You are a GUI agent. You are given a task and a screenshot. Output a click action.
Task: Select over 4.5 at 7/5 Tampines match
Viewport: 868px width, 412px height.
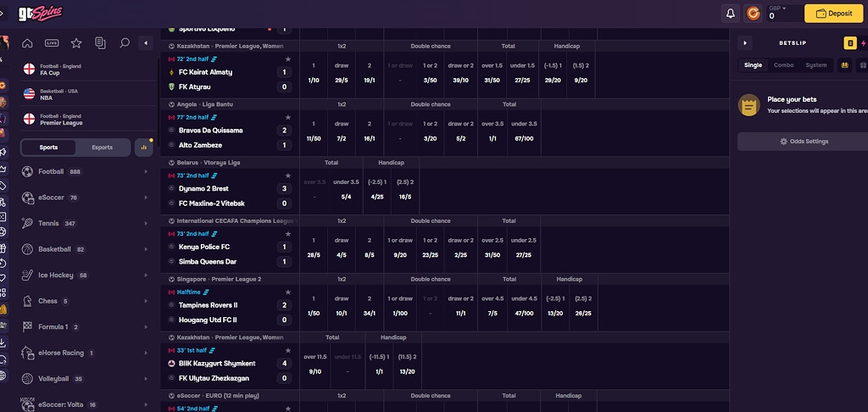492,305
